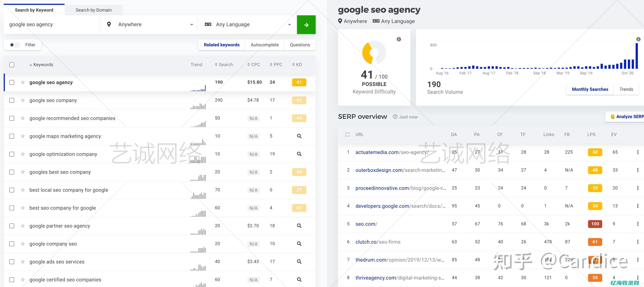The width and height of the screenshot is (644, 287).
Task: Show Trends chart
Action: (x=626, y=89)
